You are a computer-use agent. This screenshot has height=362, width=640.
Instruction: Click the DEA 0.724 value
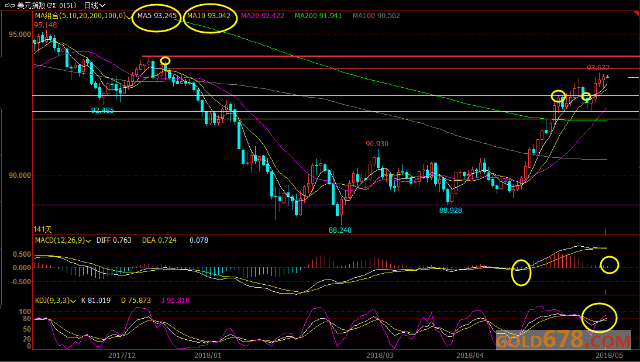(159, 240)
